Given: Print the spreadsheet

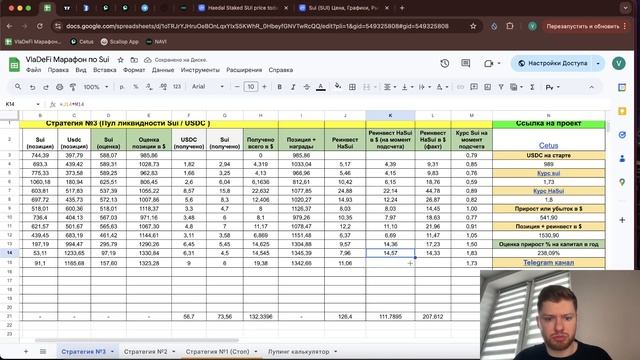Looking at the screenshot, I should coord(60,87).
